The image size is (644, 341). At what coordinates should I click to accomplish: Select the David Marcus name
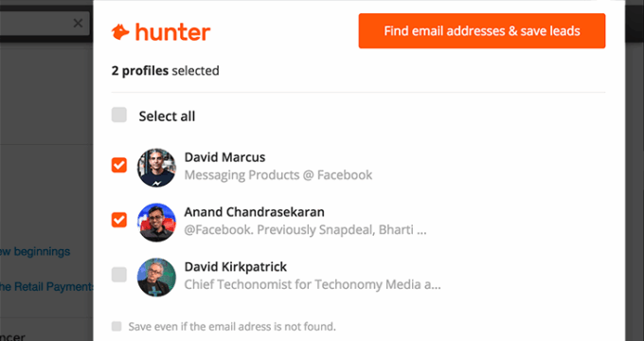[x=224, y=157]
